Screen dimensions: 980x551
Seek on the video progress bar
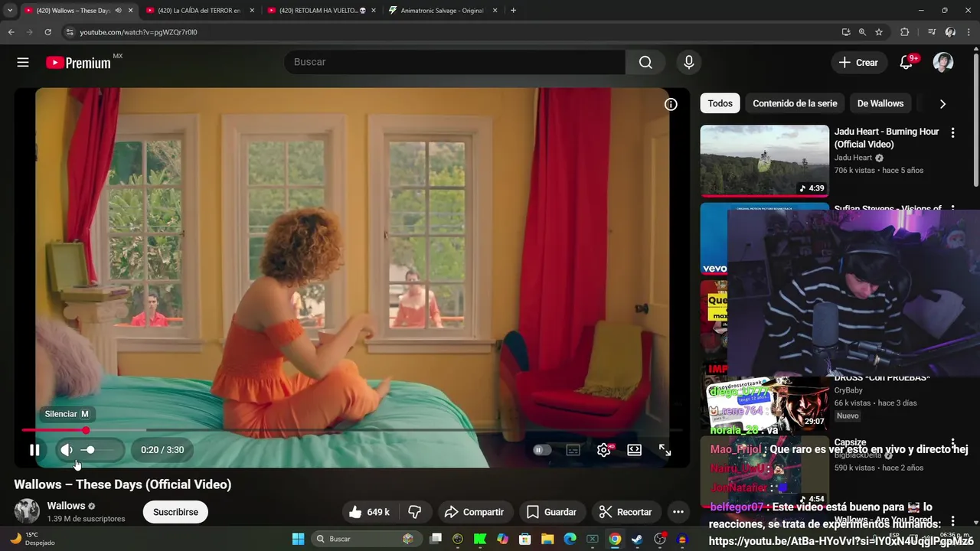[352, 430]
